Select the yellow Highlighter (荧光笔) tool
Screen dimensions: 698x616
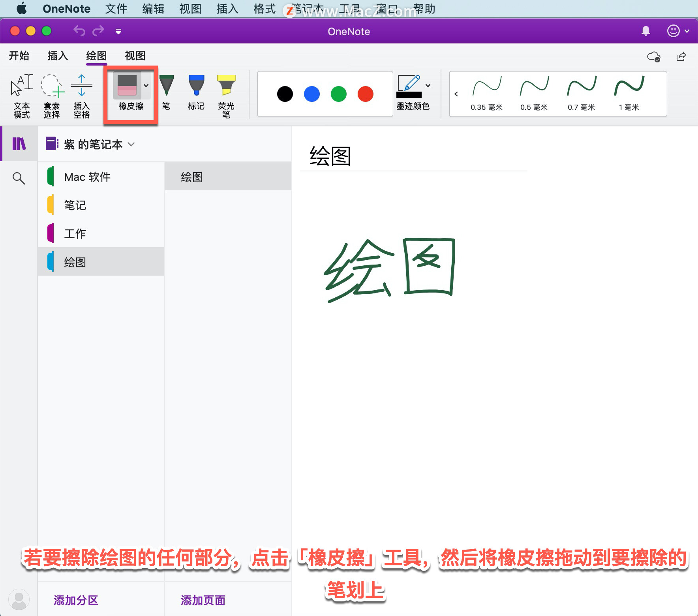point(226,96)
